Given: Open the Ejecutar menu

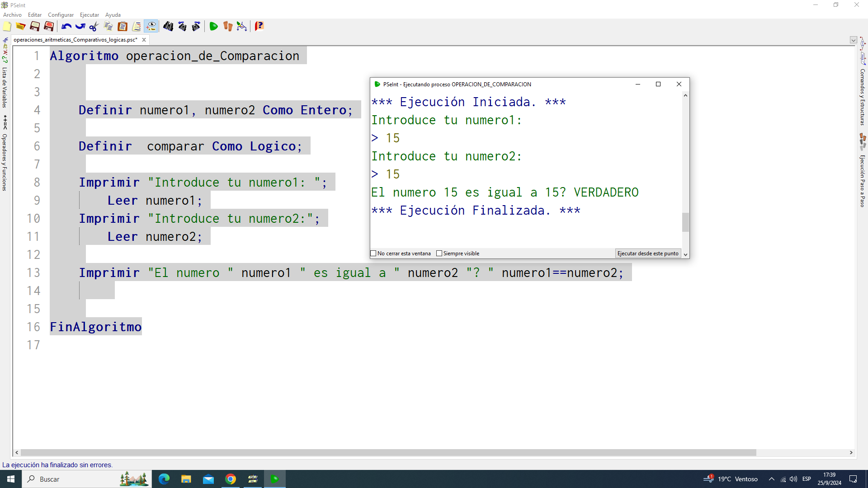Looking at the screenshot, I should 89,15.
